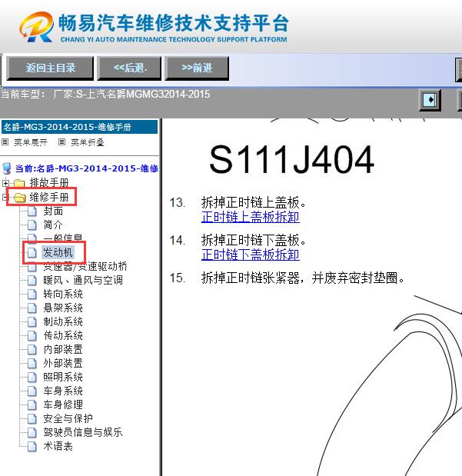Go forward with >>前进 button
The height and width of the screenshot is (476, 462).
click(x=197, y=68)
